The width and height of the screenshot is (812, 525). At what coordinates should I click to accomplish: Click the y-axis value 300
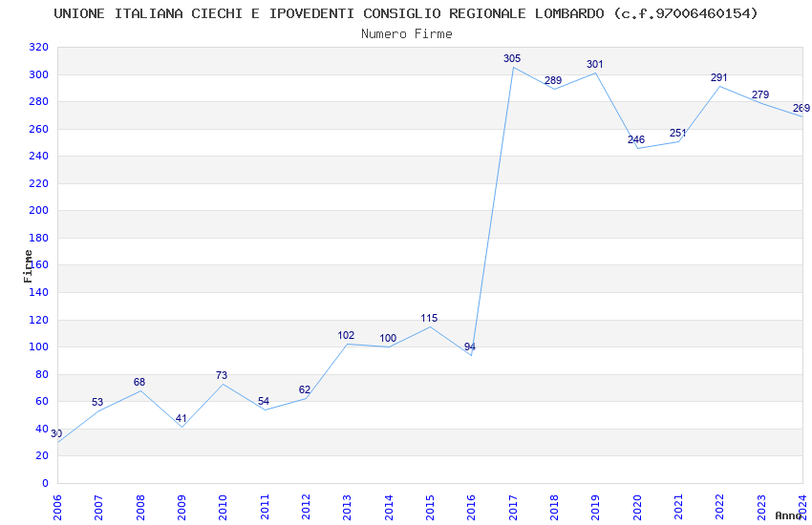(38, 74)
